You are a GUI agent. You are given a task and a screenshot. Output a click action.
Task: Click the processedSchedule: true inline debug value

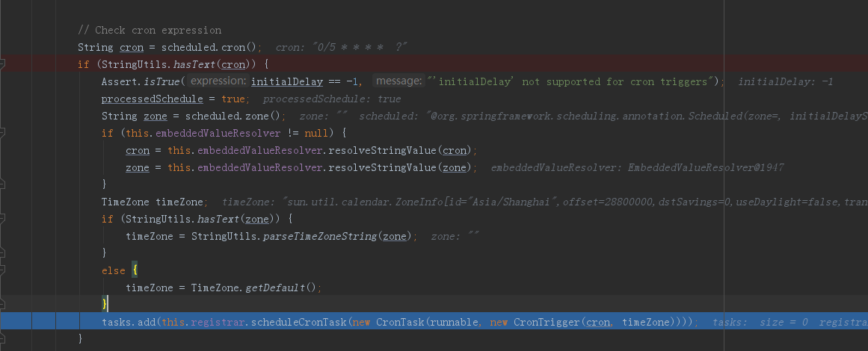[332, 99]
